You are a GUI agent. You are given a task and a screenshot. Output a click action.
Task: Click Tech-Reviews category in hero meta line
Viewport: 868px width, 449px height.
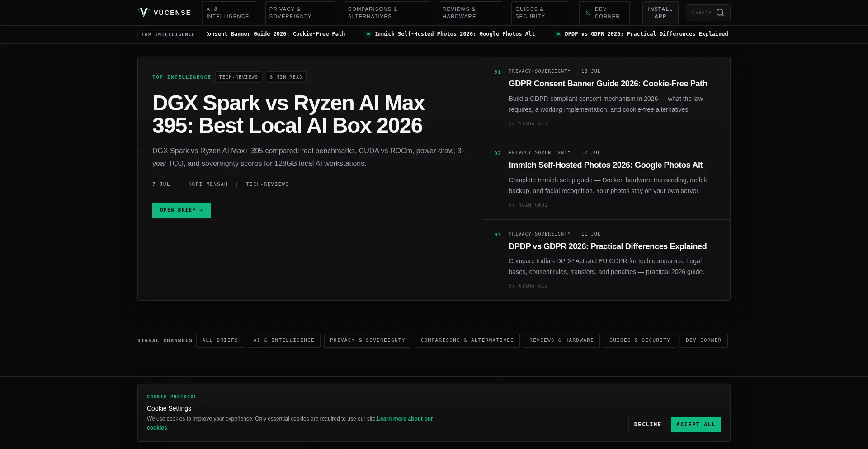tap(267, 184)
